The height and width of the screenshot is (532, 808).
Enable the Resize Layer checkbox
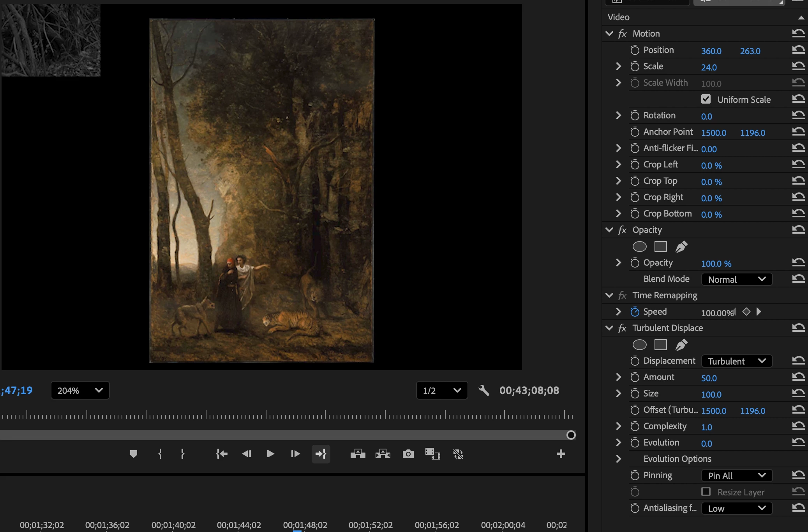coord(706,492)
